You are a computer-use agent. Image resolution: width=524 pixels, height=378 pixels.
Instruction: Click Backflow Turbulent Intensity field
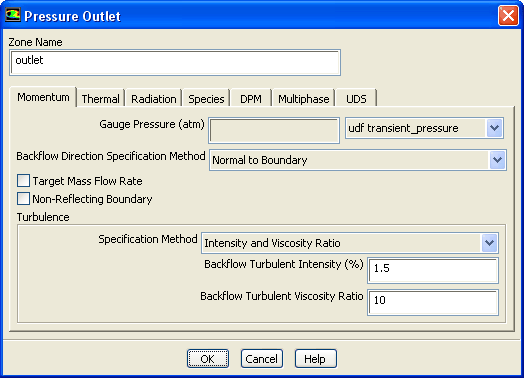click(x=433, y=270)
